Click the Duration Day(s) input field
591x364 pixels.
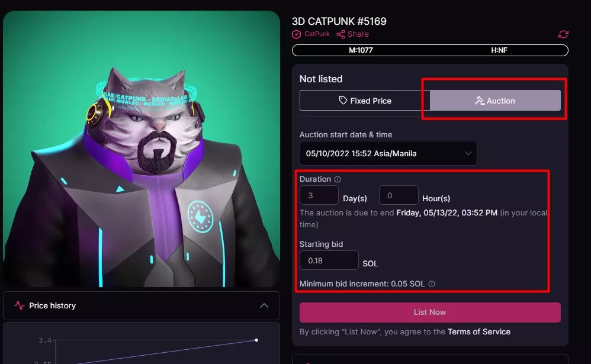(319, 195)
